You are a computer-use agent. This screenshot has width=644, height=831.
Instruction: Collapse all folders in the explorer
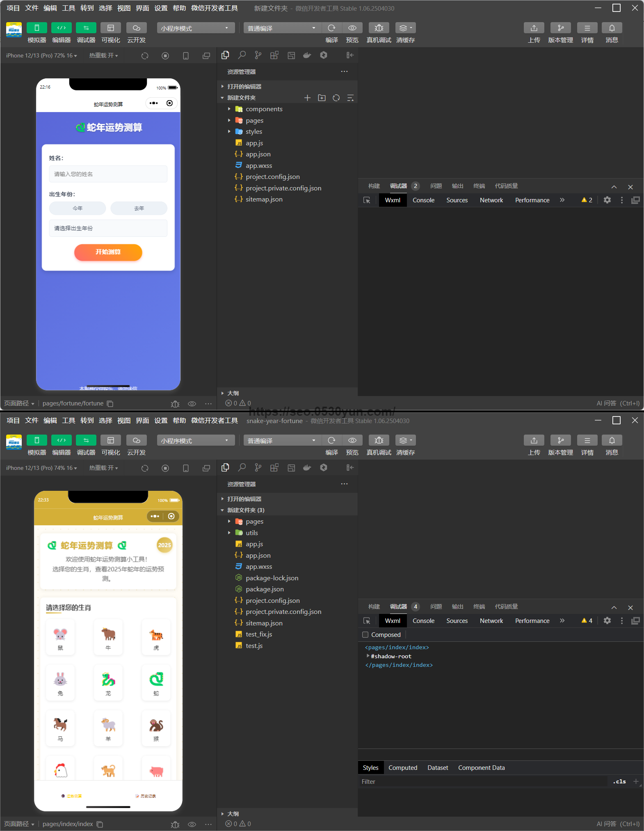point(350,98)
